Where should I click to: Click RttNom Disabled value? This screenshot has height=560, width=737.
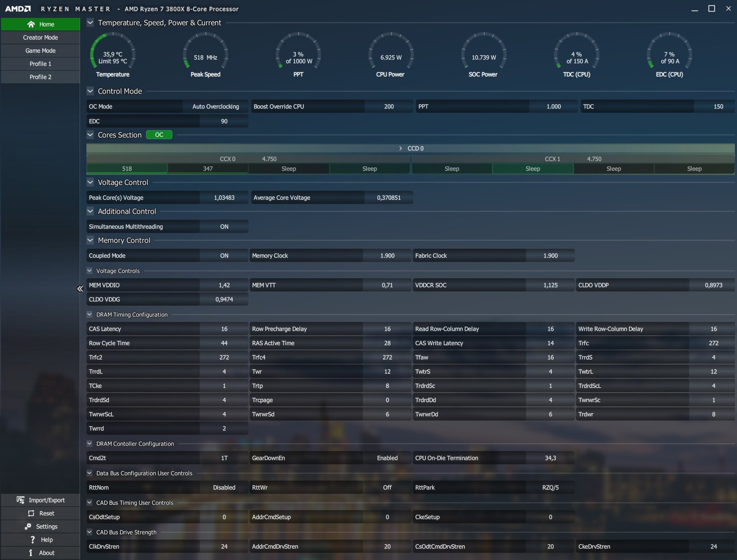click(224, 487)
